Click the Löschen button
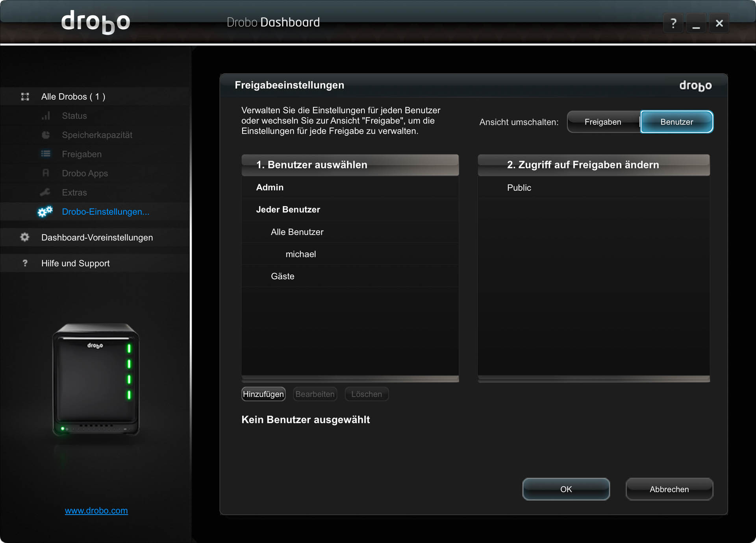 click(x=367, y=394)
